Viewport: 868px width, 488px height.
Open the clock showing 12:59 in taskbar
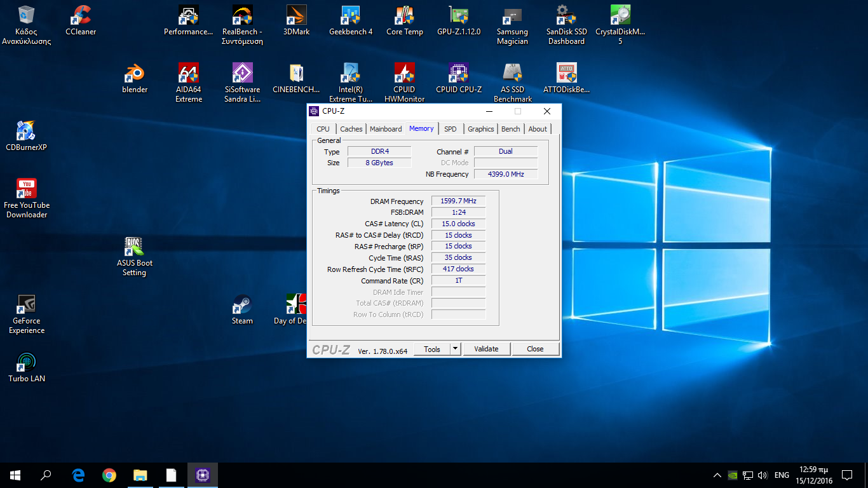pos(815,475)
